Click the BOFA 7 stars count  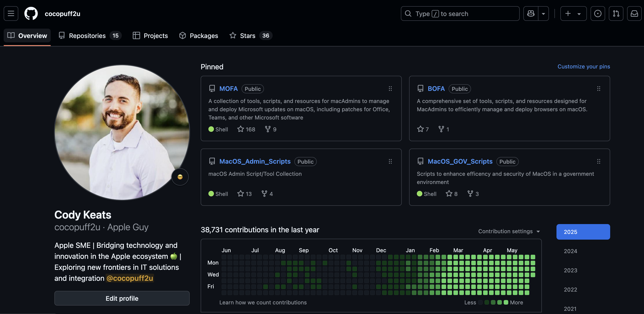423,129
